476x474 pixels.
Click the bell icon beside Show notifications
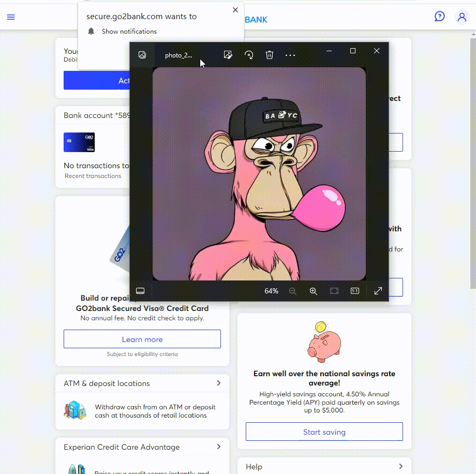[x=91, y=31]
